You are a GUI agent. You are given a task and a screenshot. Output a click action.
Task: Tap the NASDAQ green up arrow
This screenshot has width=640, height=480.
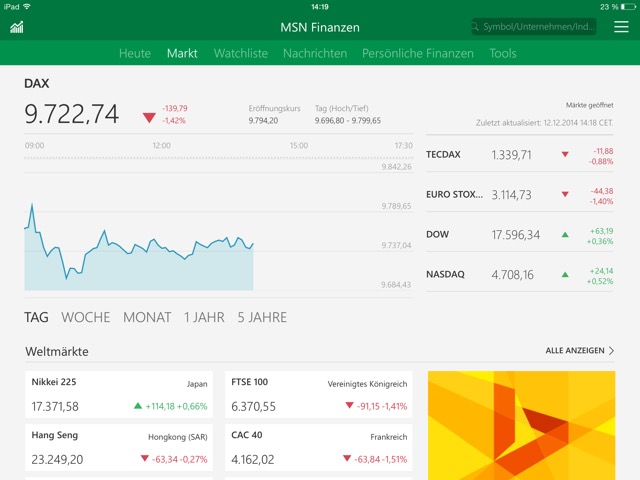click(565, 275)
